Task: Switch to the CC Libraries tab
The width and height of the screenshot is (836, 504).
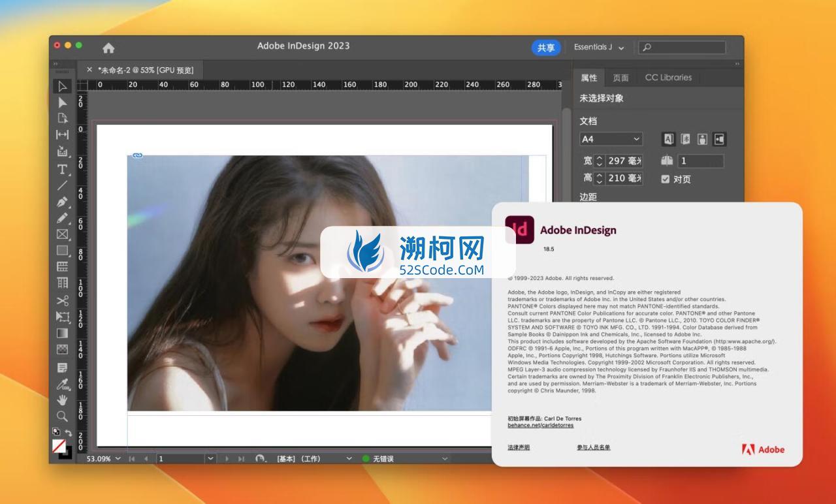Action: [x=668, y=78]
